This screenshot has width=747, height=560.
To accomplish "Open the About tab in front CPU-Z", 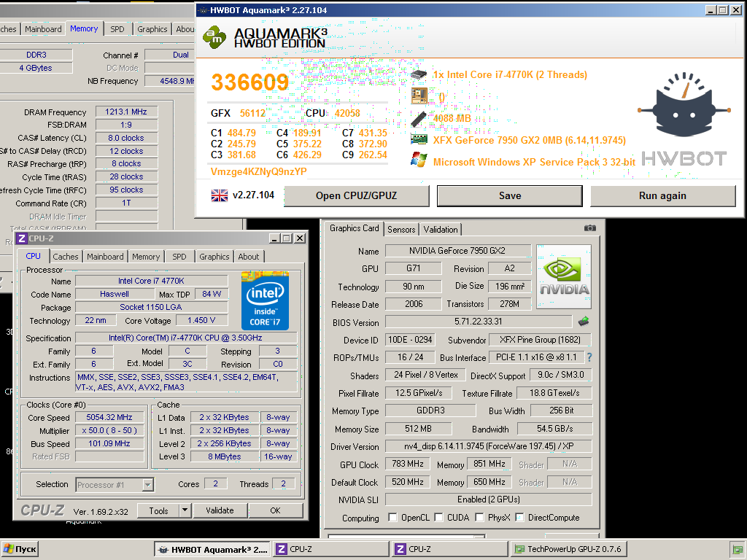I will click(248, 257).
